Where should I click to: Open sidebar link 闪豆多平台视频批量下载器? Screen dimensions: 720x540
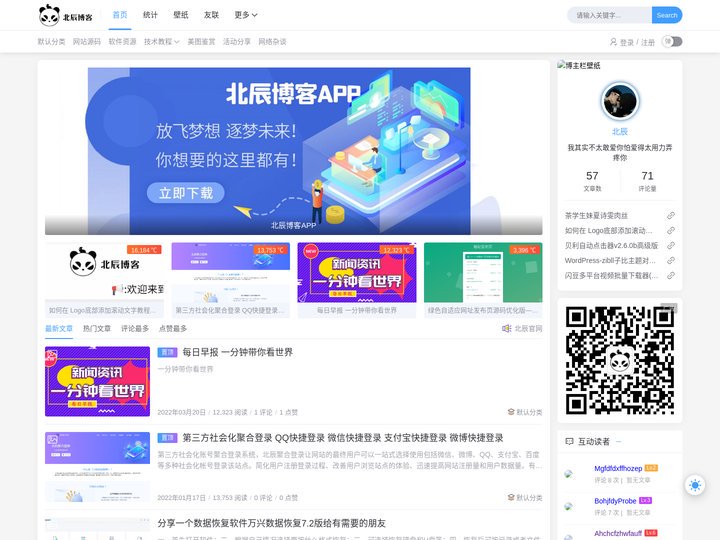611,276
